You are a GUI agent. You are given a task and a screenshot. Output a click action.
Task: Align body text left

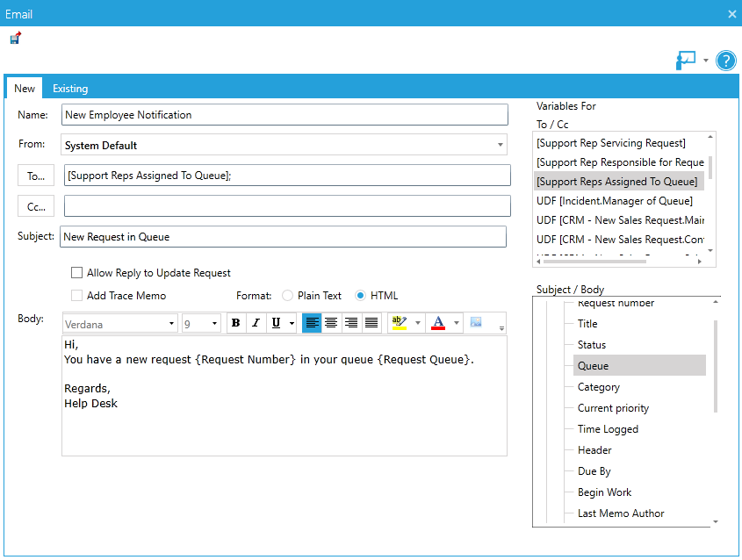click(x=312, y=323)
